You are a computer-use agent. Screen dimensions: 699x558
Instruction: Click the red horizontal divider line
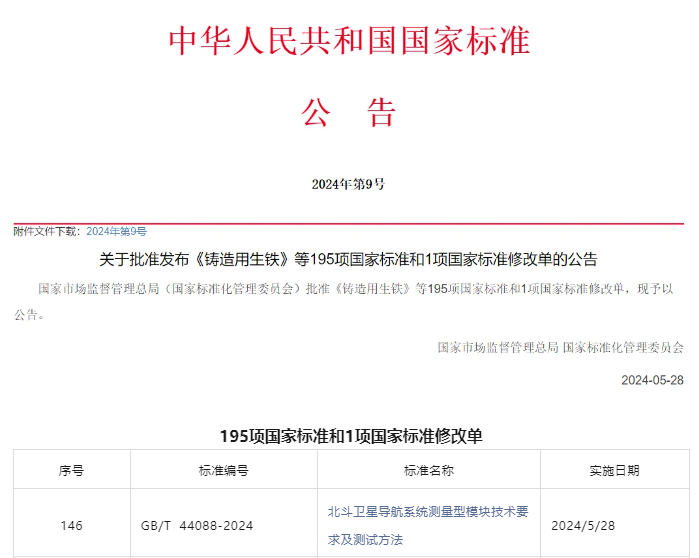coord(348,223)
